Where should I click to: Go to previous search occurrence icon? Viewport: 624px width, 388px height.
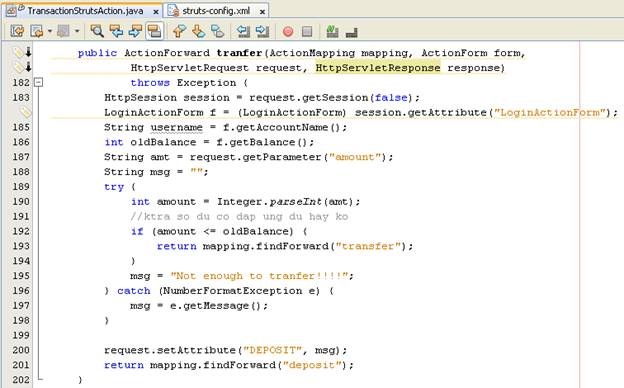[116, 31]
